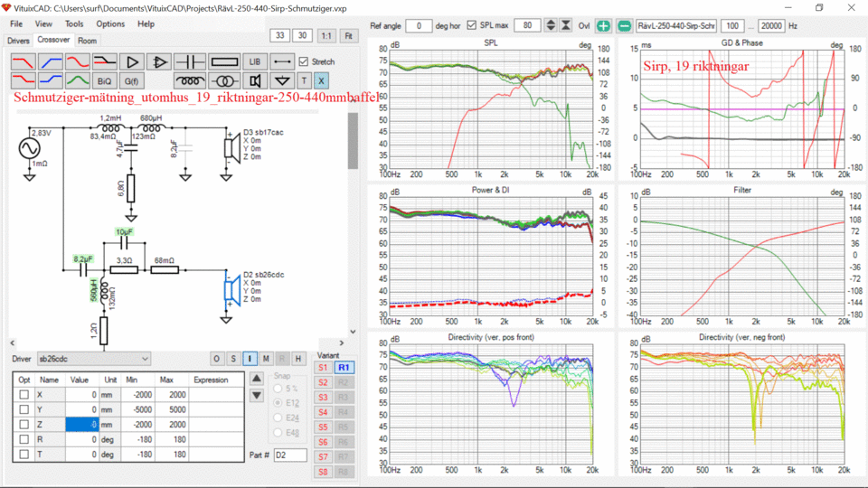Pick the capacitor component tool

click(x=190, y=61)
